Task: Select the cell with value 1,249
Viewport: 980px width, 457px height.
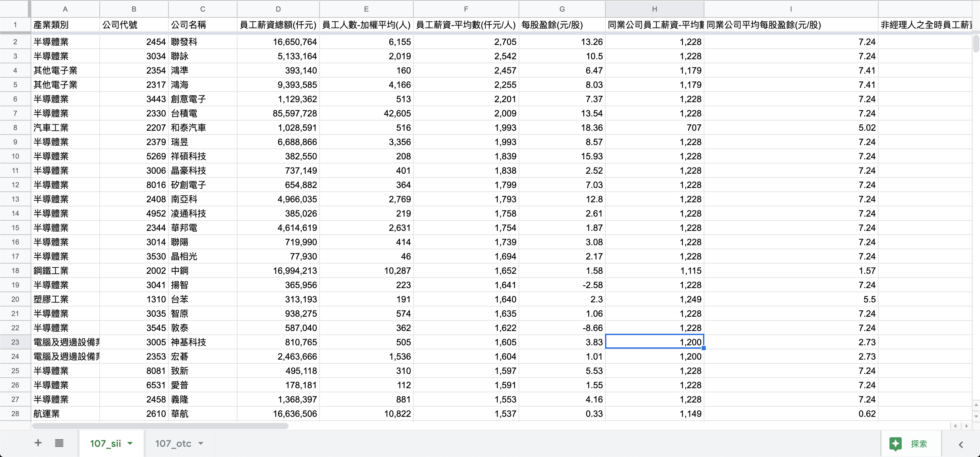Action: coord(655,299)
